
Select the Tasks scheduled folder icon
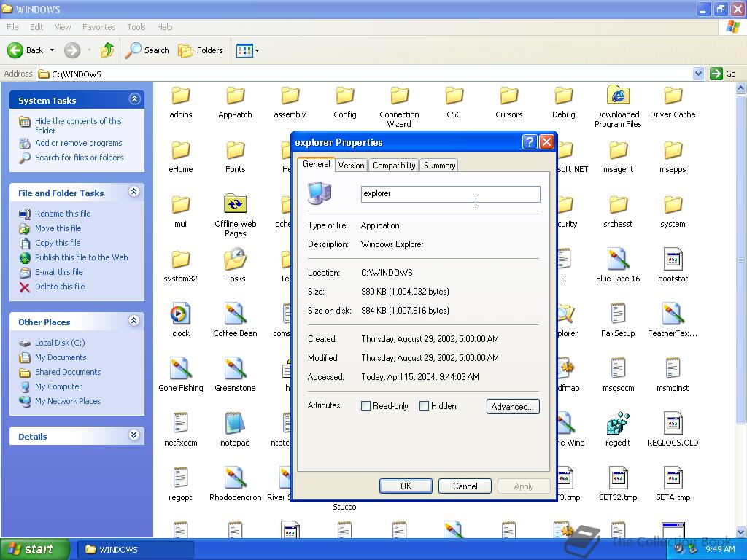point(235,260)
